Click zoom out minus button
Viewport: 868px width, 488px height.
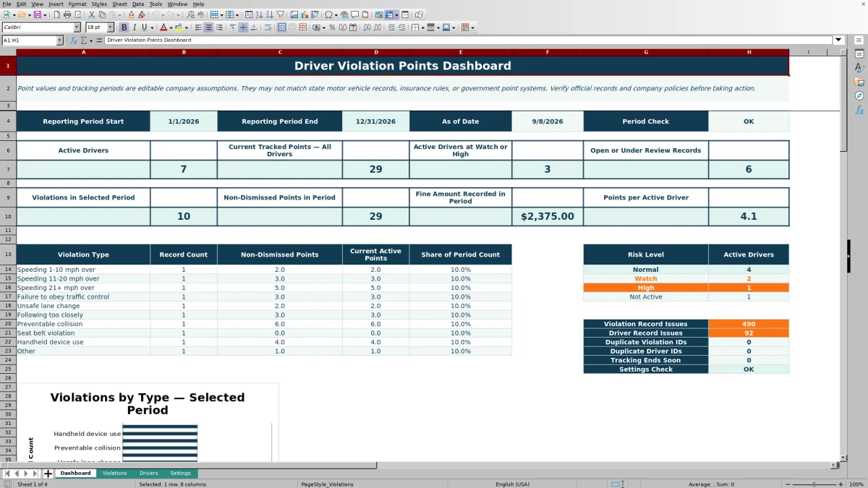pos(786,484)
